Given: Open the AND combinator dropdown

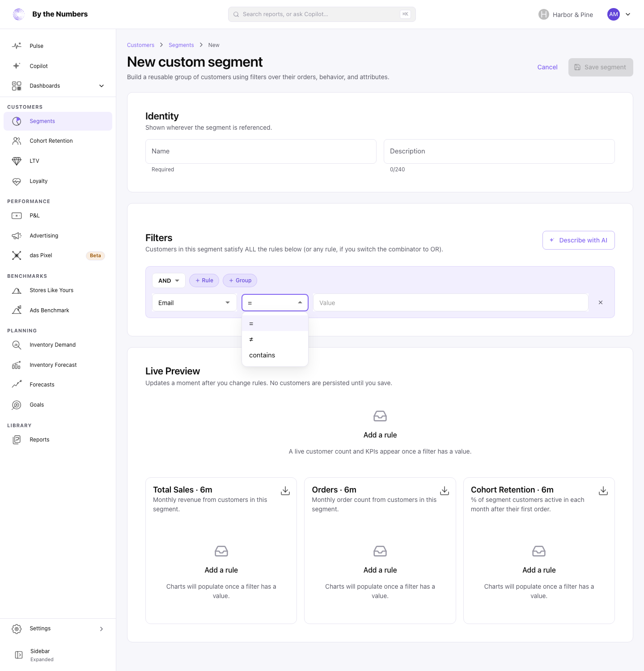Looking at the screenshot, I should tap(169, 280).
